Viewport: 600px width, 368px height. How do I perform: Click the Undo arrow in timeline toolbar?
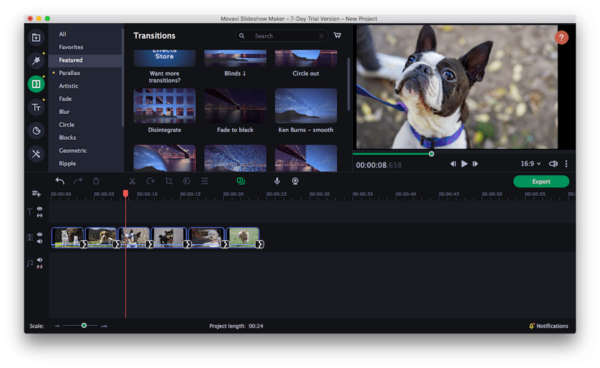(x=60, y=181)
